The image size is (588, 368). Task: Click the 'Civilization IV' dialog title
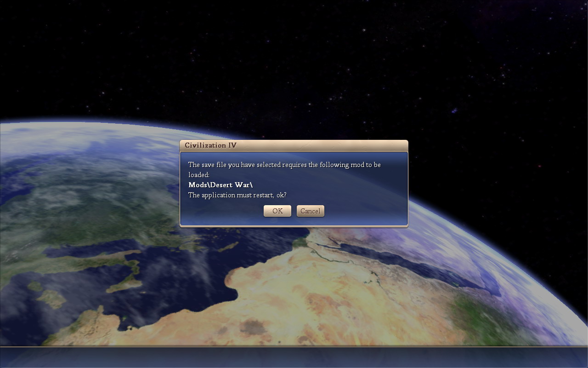(x=211, y=145)
